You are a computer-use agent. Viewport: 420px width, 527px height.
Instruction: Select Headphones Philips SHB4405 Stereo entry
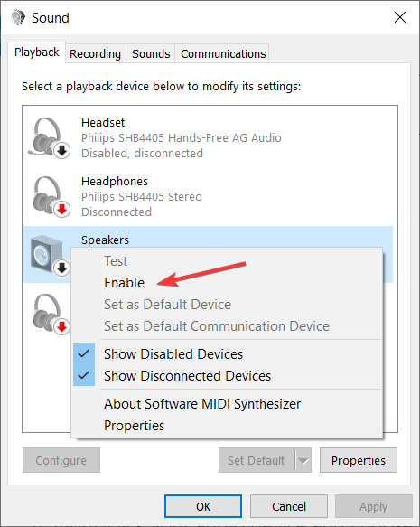(208, 197)
